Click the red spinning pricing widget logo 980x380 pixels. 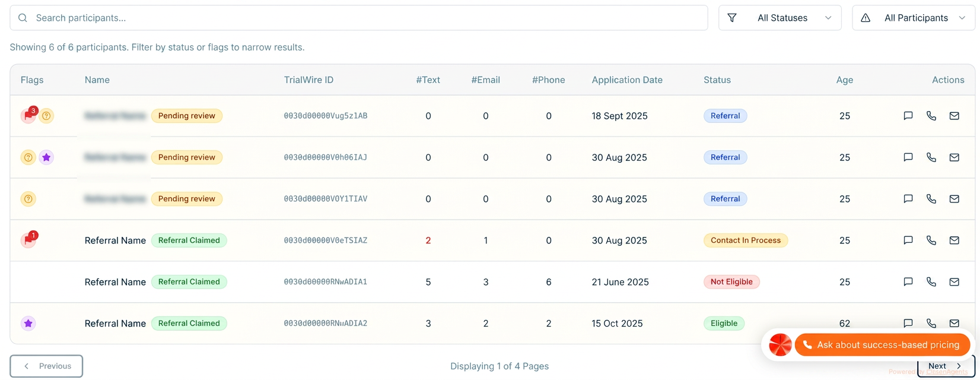click(x=780, y=345)
